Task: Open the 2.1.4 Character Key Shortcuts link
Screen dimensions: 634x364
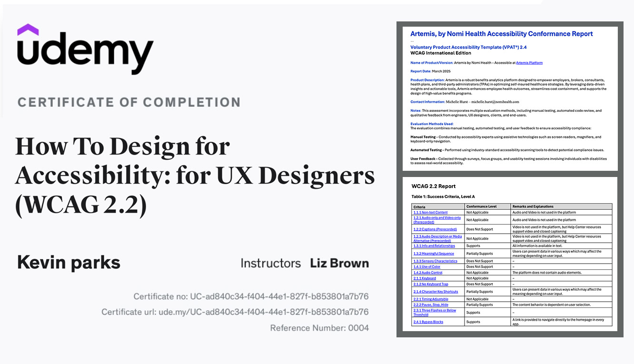Action: tap(436, 292)
